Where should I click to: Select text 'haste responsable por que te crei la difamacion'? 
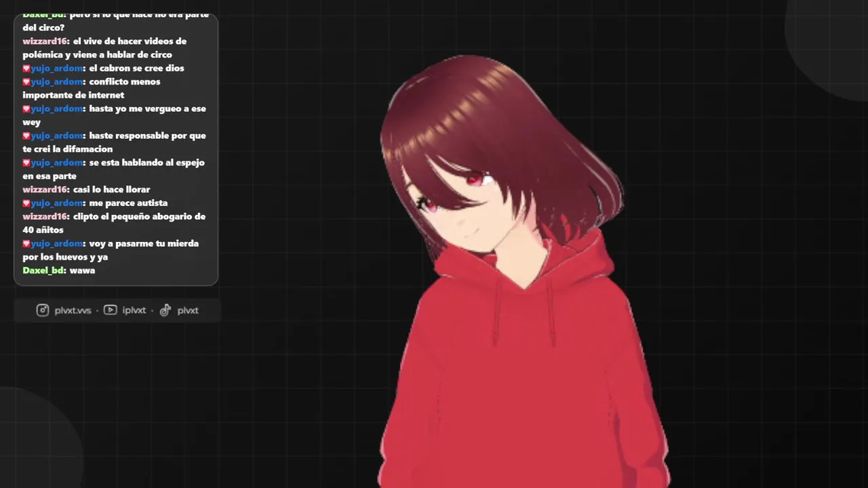click(114, 142)
